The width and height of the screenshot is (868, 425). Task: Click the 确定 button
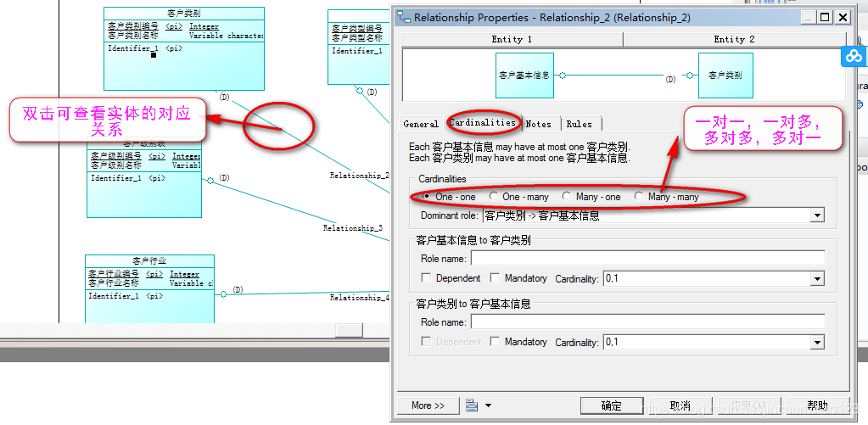[x=612, y=405]
